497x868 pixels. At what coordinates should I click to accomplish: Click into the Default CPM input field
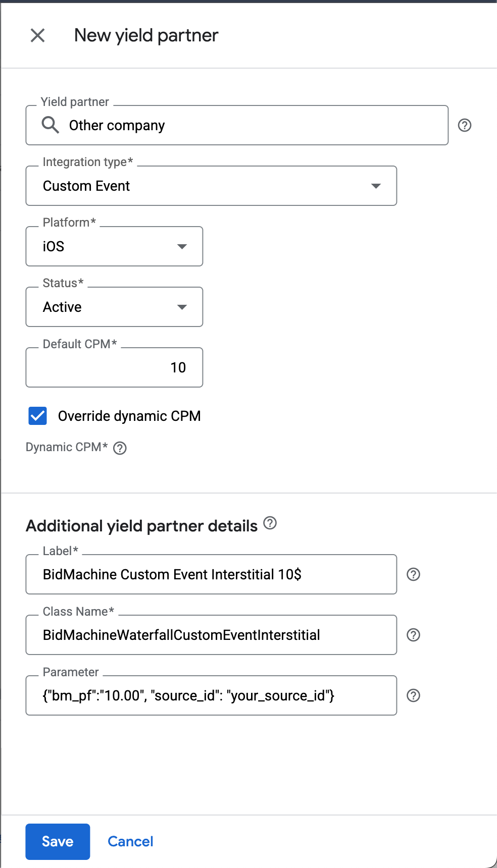[x=114, y=367]
